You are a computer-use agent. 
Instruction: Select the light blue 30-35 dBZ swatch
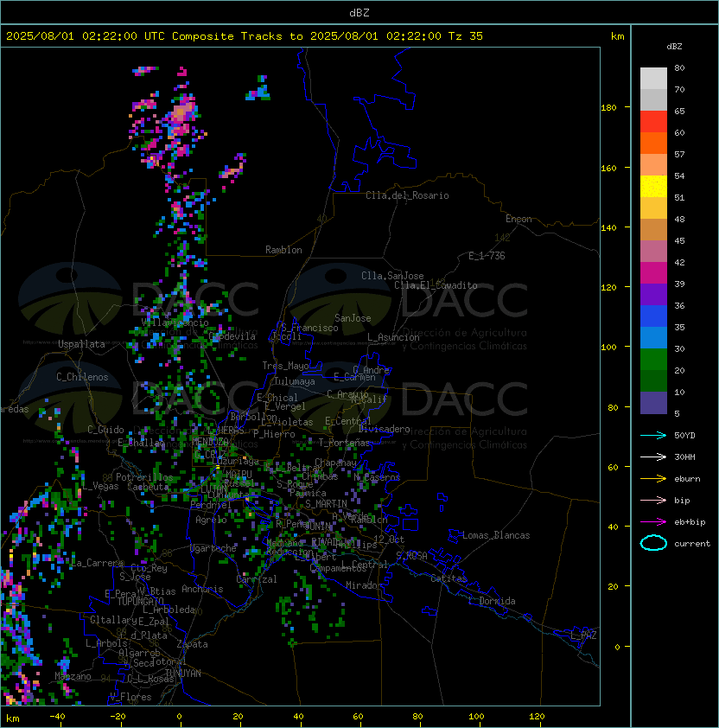653,338
